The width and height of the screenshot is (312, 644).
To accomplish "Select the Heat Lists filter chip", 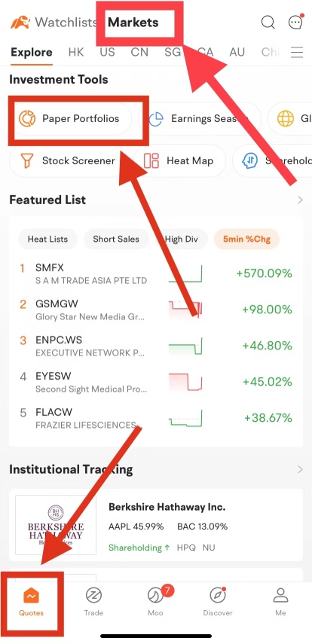I will [x=47, y=239].
